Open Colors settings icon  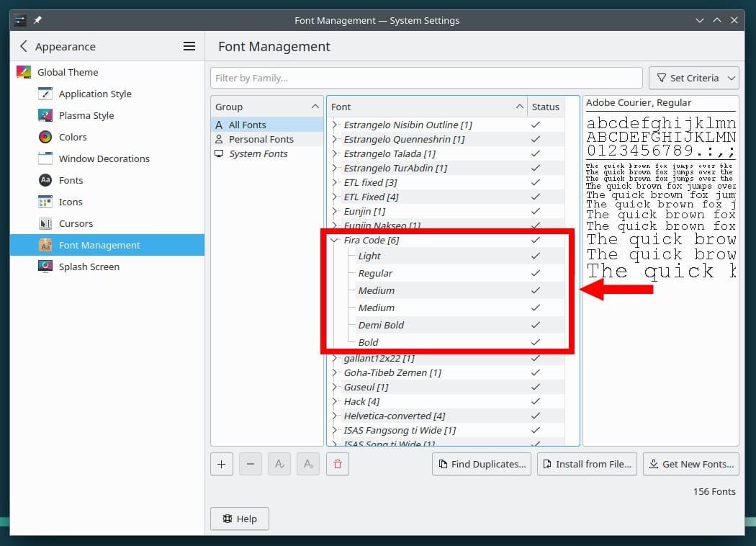[x=45, y=137]
